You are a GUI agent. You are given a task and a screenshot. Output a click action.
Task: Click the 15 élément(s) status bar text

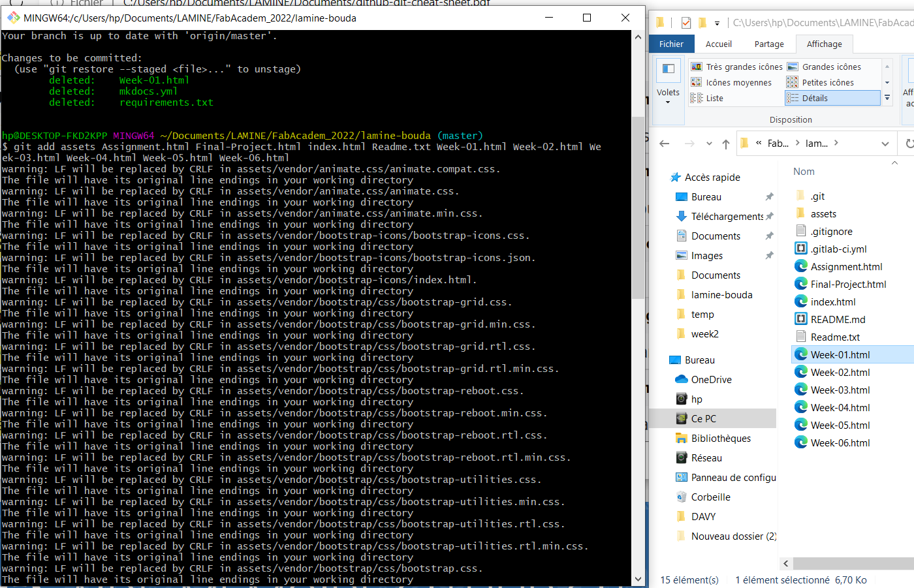click(689, 580)
